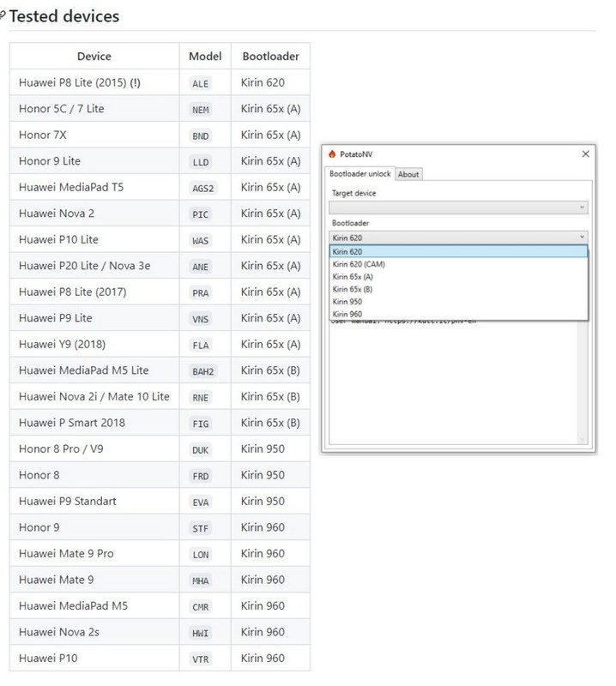Choose Kirin 620 (CAM) bootloader option

point(458,264)
